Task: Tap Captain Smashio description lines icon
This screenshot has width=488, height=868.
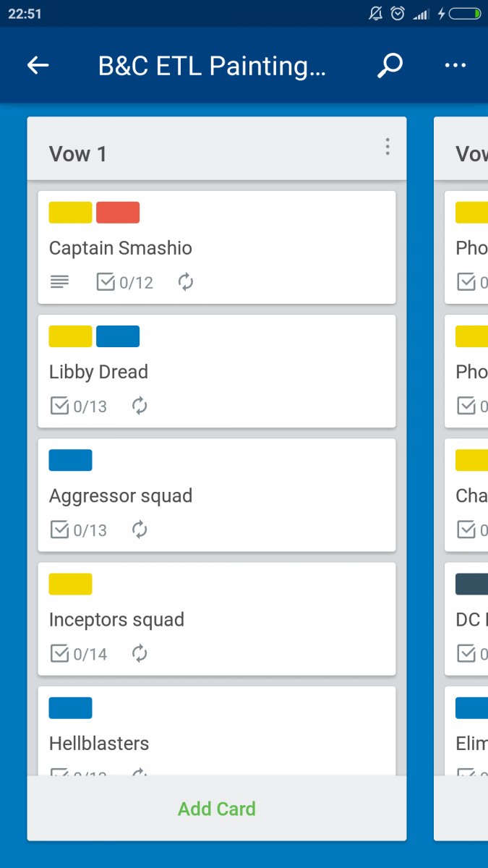Action: click(60, 282)
